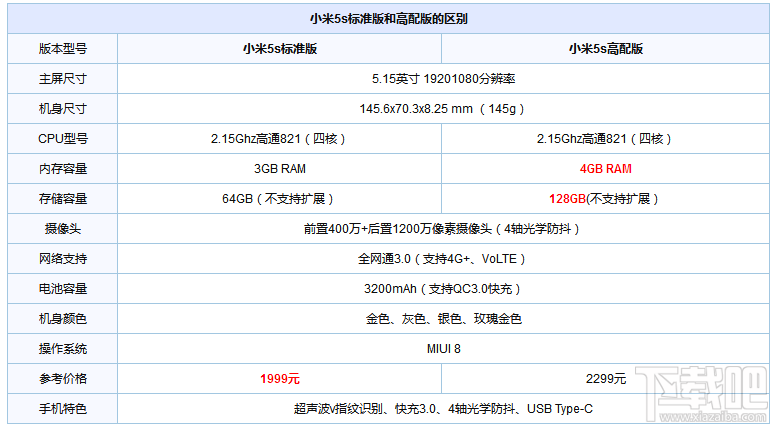The width and height of the screenshot is (775, 427).
Task: Click the red 1999元 price
Action: click(x=280, y=379)
